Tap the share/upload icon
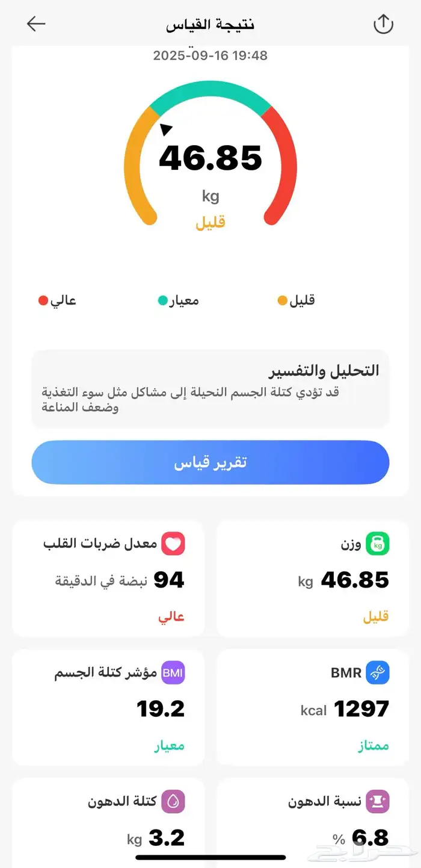This screenshot has width=421, height=868. (383, 24)
